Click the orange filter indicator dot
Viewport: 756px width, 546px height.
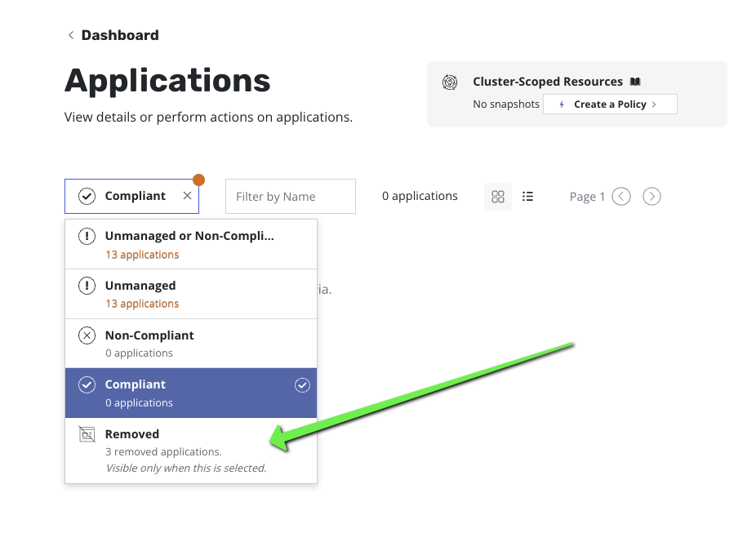(x=198, y=180)
